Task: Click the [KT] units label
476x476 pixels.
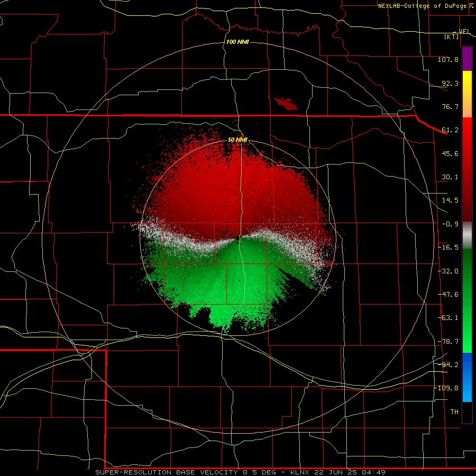Action: click(x=452, y=36)
